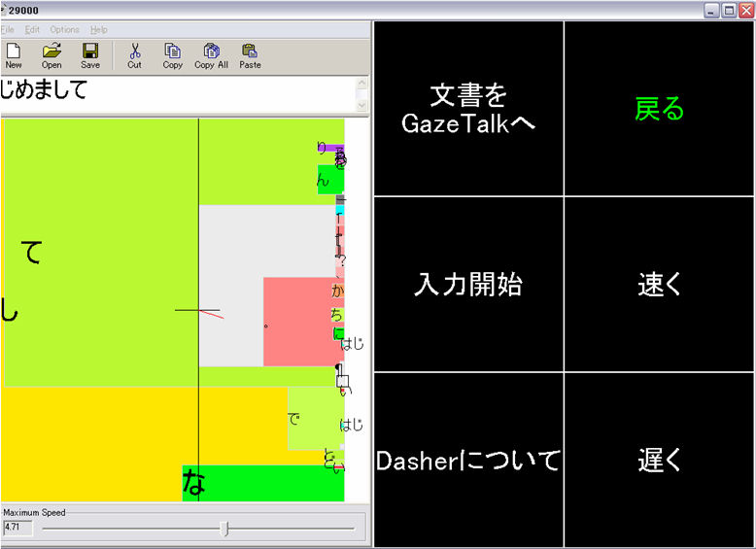
Task: Click the Copy toolbar icon
Action: point(172,54)
